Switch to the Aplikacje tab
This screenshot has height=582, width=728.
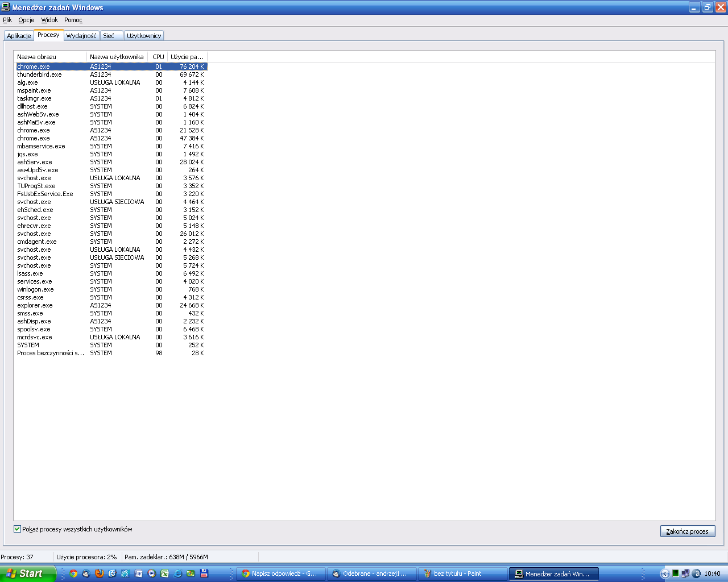[19, 36]
